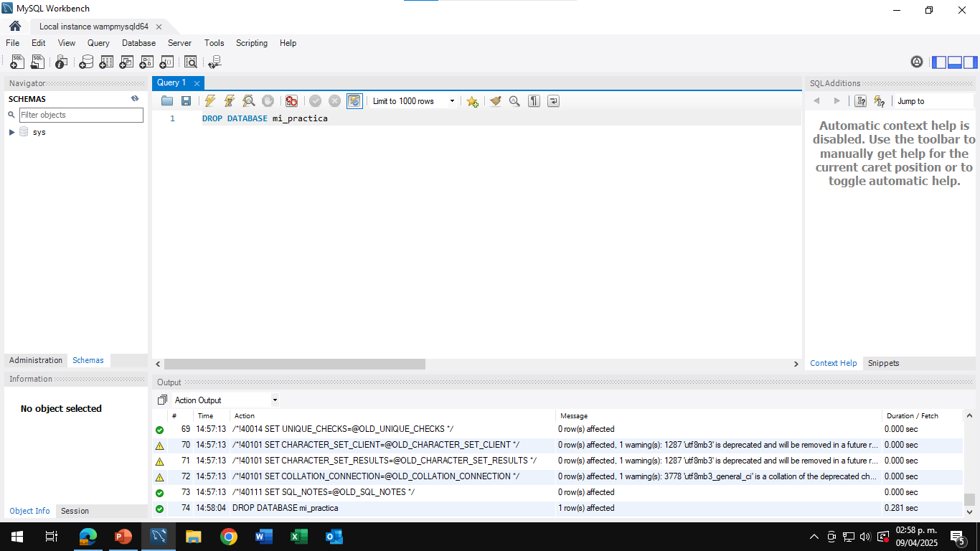Open the File menu
The width and height of the screenshot is (980, 551).
[13, 43]
